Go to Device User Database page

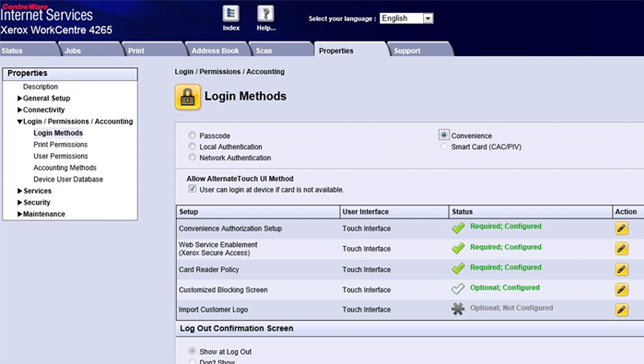pos(68,179)
